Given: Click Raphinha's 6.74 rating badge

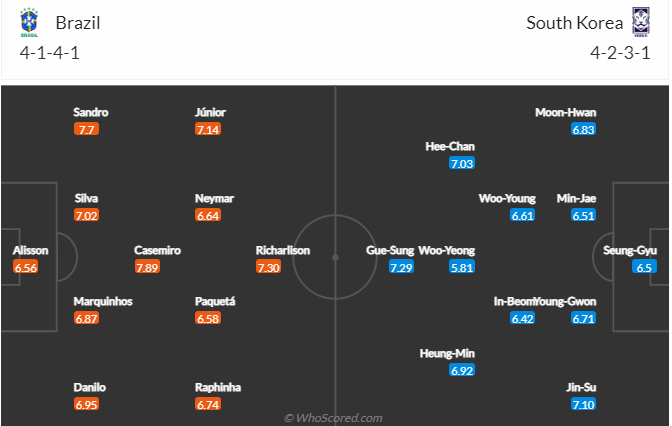Looking at the screenshot, I should tap(208, 404).
